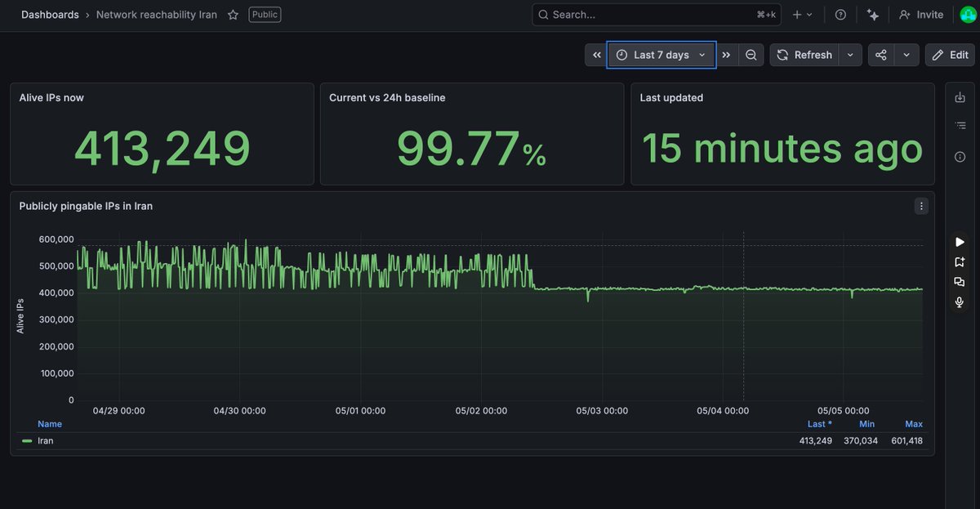
Task: Open the plus new item dropdown
Action: [x=803, y=15]
